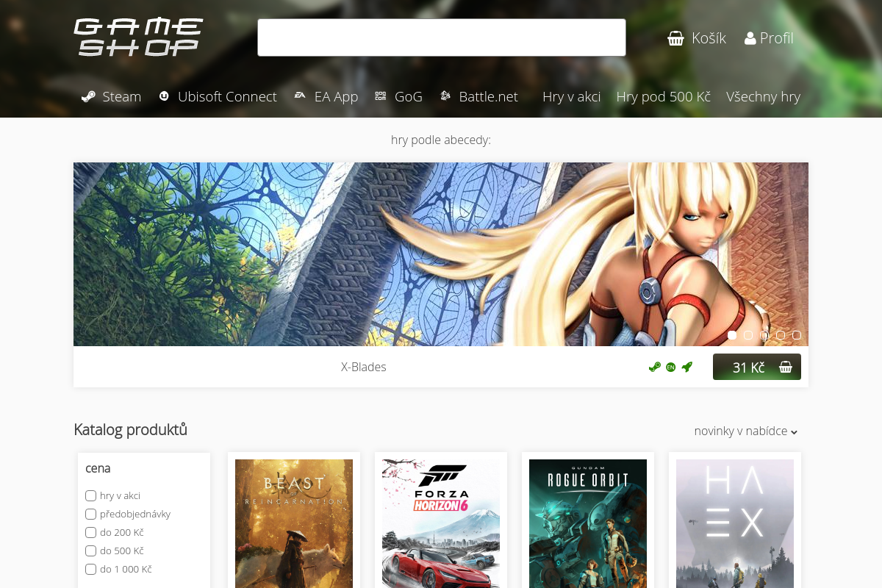Open the Game Shop logo homepage

[138, 37]
